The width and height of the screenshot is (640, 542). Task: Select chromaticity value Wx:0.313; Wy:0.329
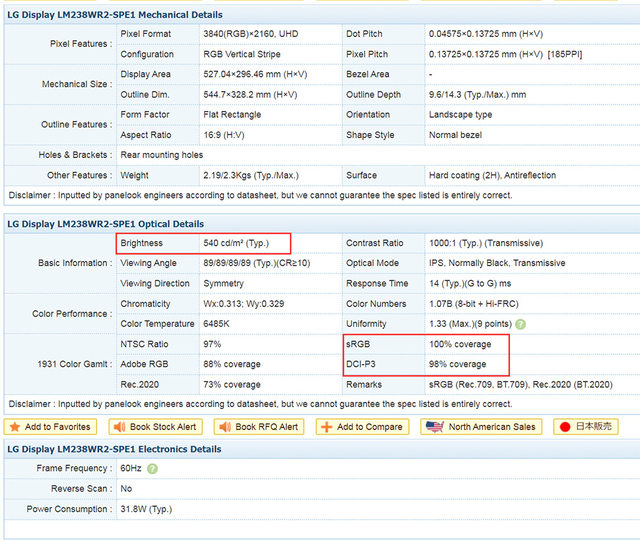pos(244,304)
